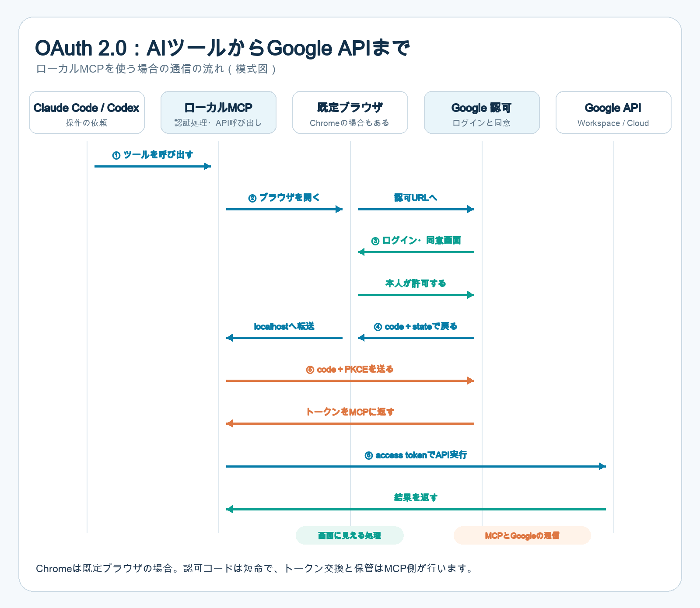Click the title OAuth 2.0：AIツールからGoogle APIまで

222,48
